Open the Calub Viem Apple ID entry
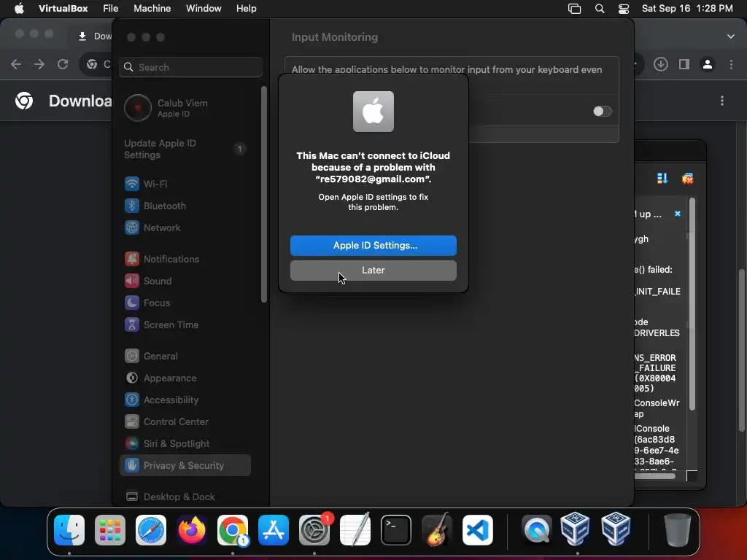 point(167,108)
